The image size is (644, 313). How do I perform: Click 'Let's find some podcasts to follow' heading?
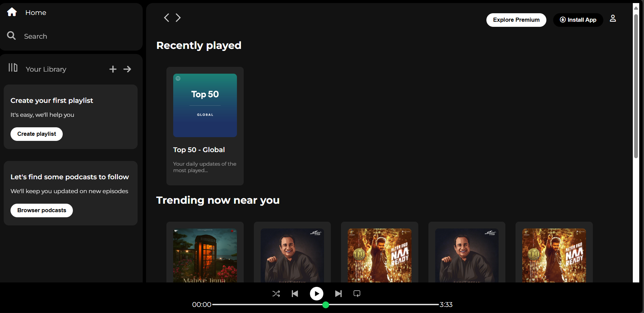click(x=69, y=177)
